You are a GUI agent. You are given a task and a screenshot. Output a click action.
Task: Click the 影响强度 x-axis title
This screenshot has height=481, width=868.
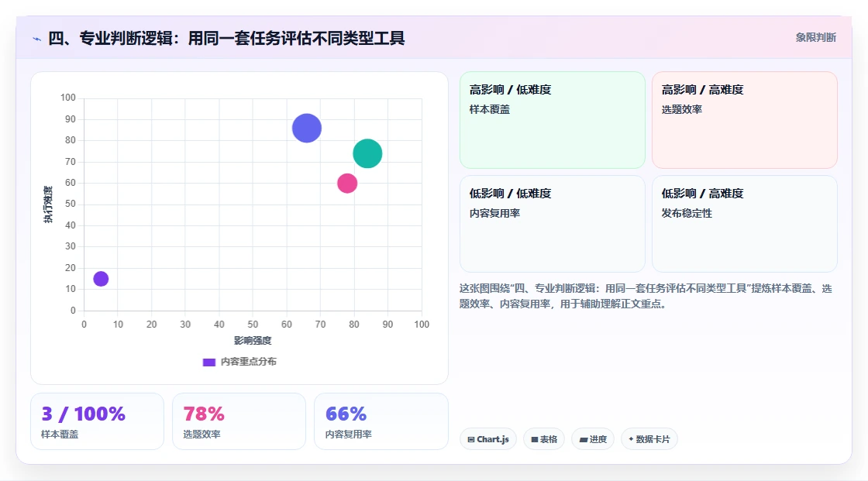pyautogui.click(x=253, y=340)
